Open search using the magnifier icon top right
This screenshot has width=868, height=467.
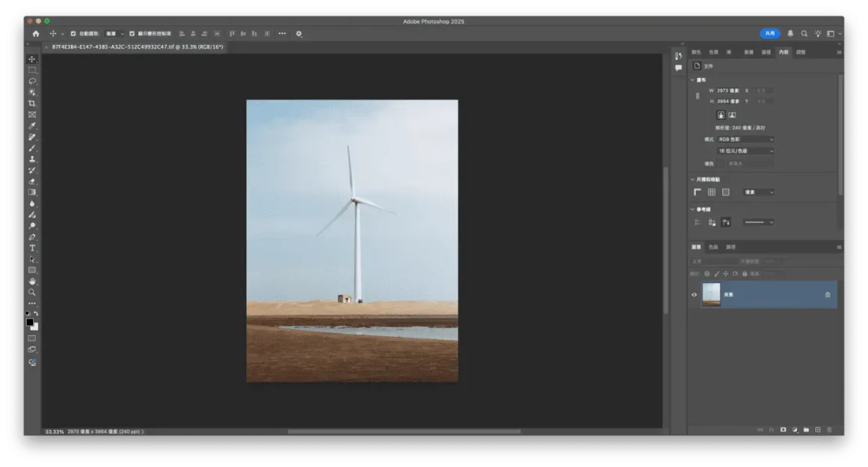pyautogui.click(x=804, y=34)
